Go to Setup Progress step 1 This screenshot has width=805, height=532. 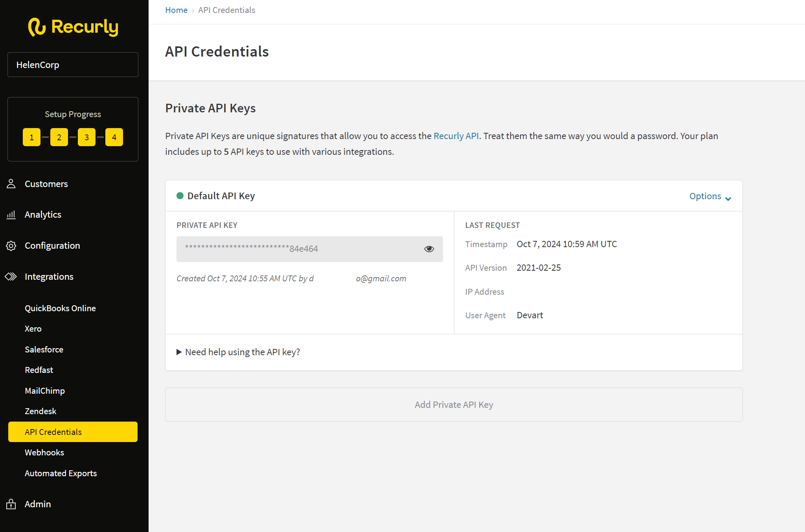tap(31, 137)
